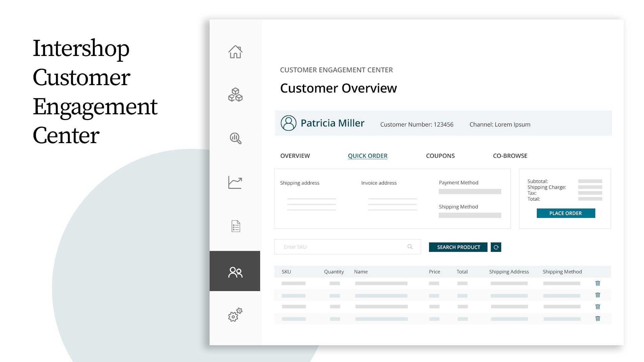This screenshot has width=644, height=362.
Task: Open the products cubes sidebar icon
Action: pos(235,95)
